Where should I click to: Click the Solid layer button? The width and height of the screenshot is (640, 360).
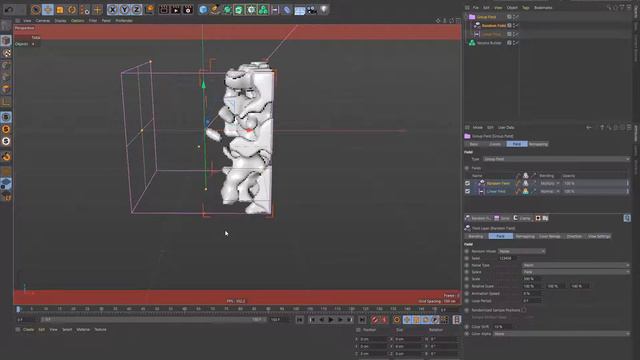point(502,218)
